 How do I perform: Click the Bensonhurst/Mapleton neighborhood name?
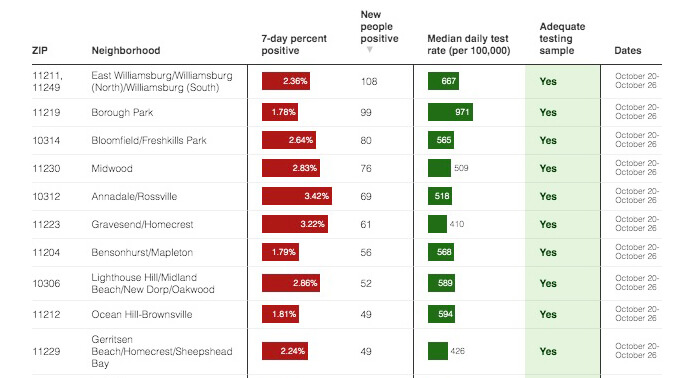tap(142, 253)
